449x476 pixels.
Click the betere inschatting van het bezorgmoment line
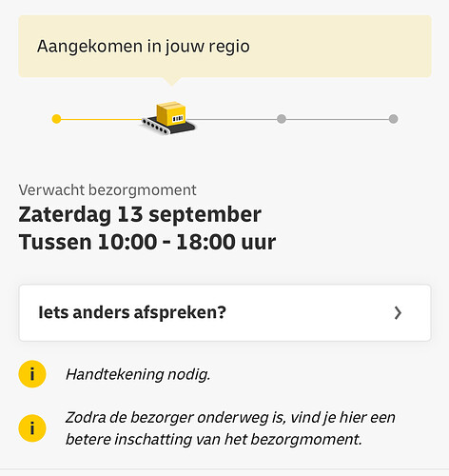214,440
